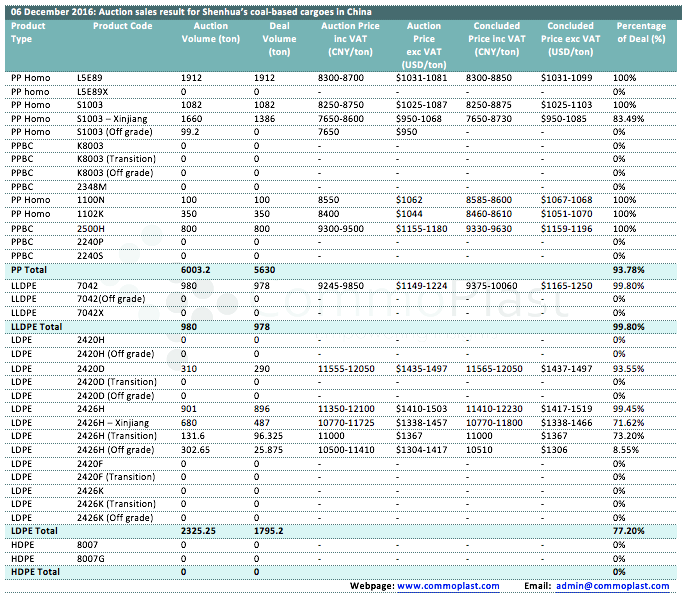Select the 'Product Code' column header
The height and width of the screenshot is (602, 682).
click(122, 26)
